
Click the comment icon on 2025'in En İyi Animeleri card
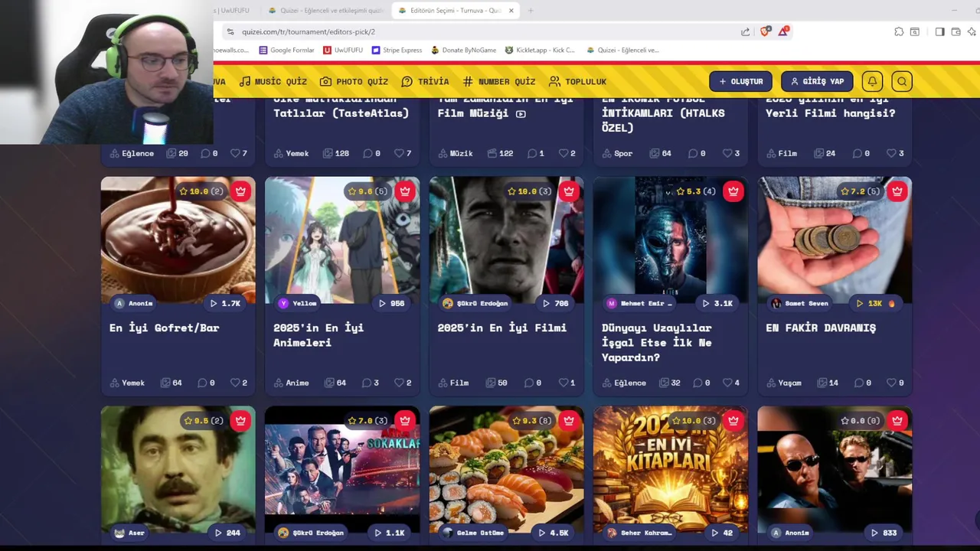(x=366, y=383)
